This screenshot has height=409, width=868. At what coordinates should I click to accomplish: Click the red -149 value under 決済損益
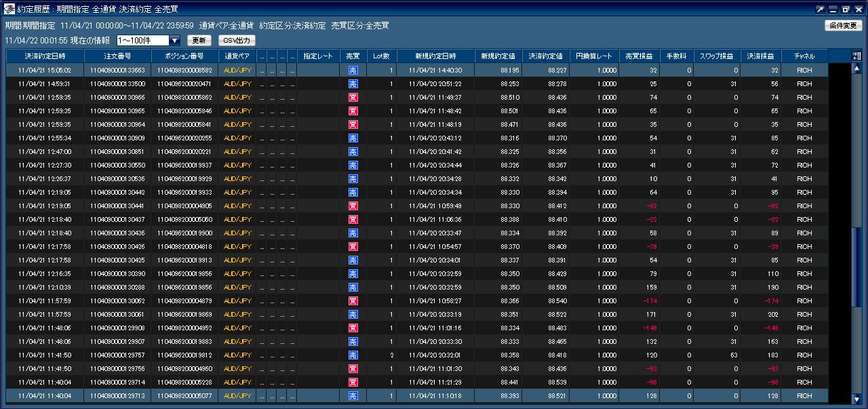[x=772, y=328]
